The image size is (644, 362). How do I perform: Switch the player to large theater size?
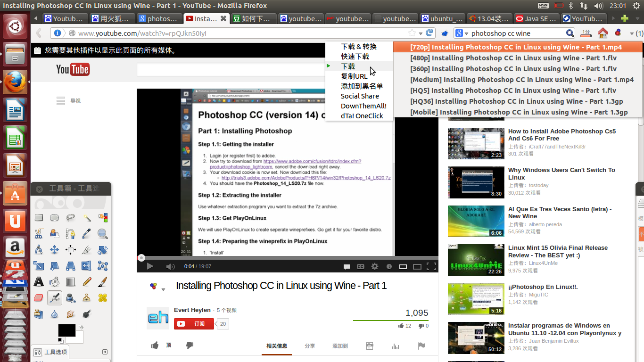coord(417,267)
